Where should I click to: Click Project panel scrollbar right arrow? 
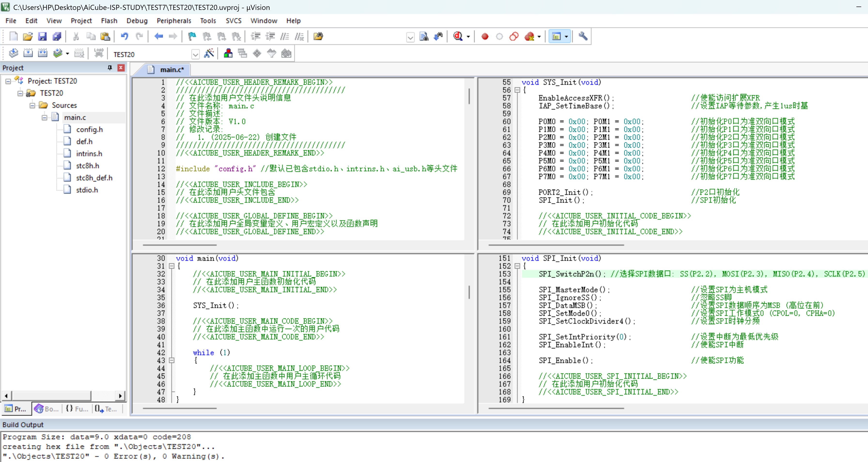tap(120, 396)
